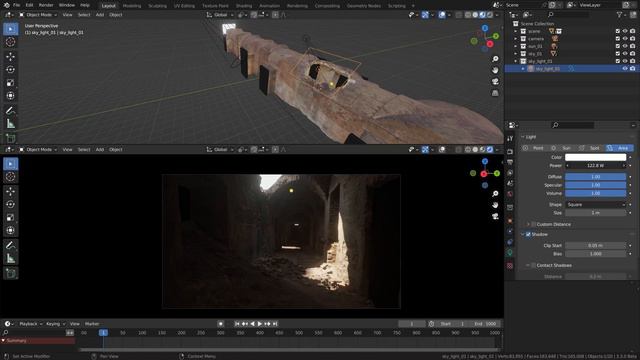Select the Spot light type button
640x360 pixels.
(591, 148)
